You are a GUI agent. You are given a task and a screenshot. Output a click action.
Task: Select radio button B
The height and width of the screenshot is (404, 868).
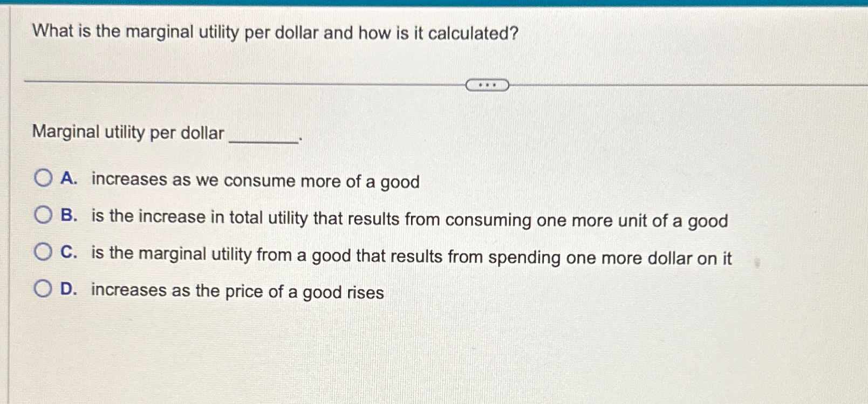click(x=43, y=216)
